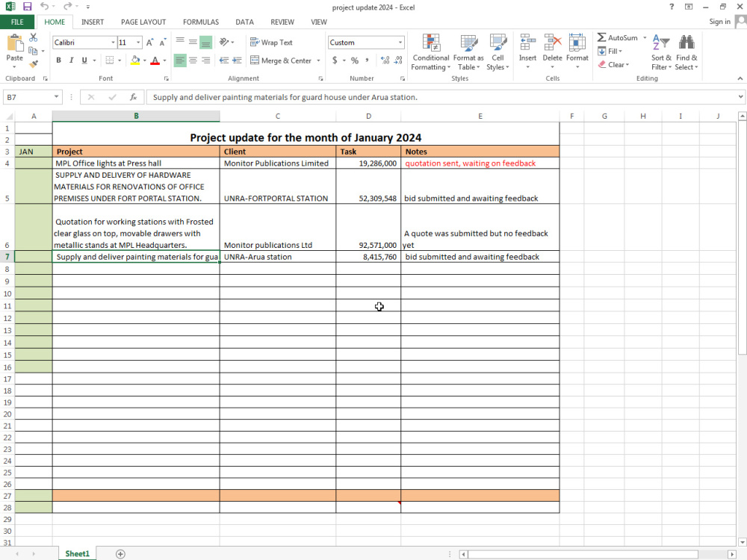Increase font size with the large A icon

point(149,43)
